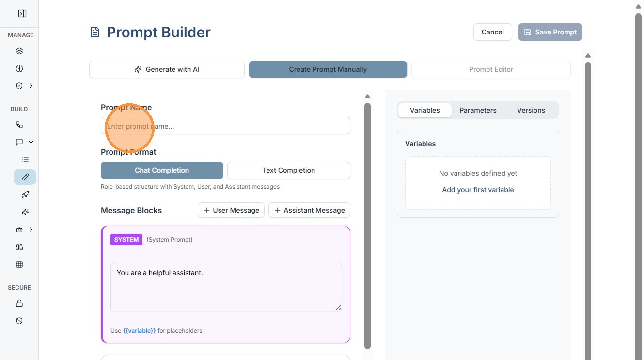
Task: Open the table grid icon in sidebar
Action: point(19,264)
